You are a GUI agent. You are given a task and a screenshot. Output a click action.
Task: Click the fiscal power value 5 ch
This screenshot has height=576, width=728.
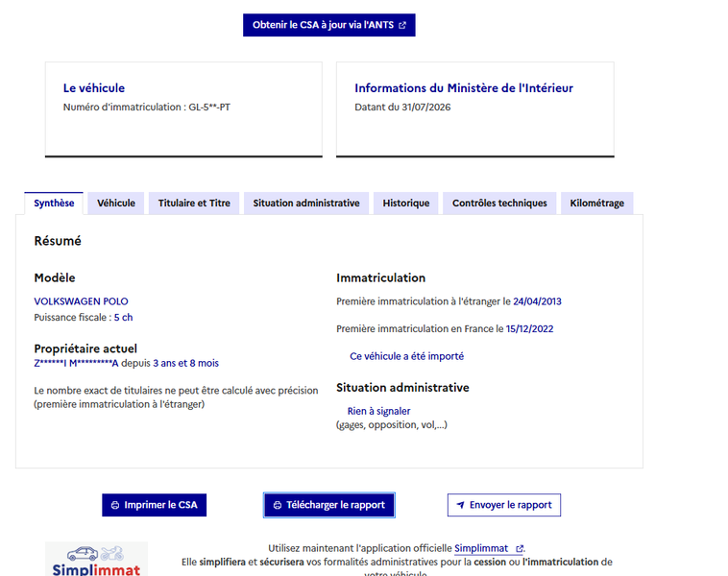click(124, 318)
